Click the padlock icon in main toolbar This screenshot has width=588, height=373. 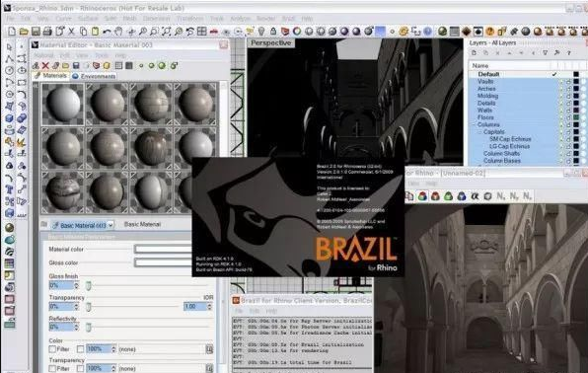[273, 32]
